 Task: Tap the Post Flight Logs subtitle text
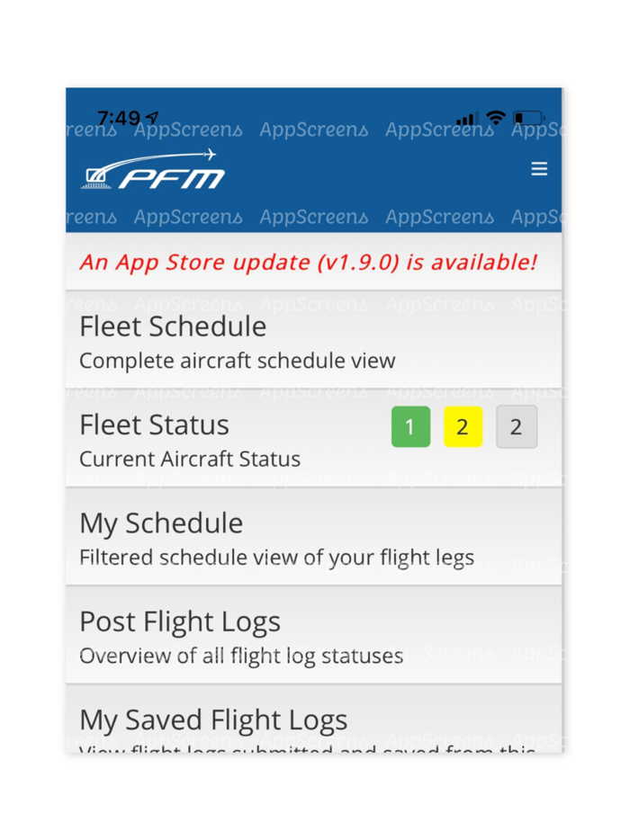240,656
